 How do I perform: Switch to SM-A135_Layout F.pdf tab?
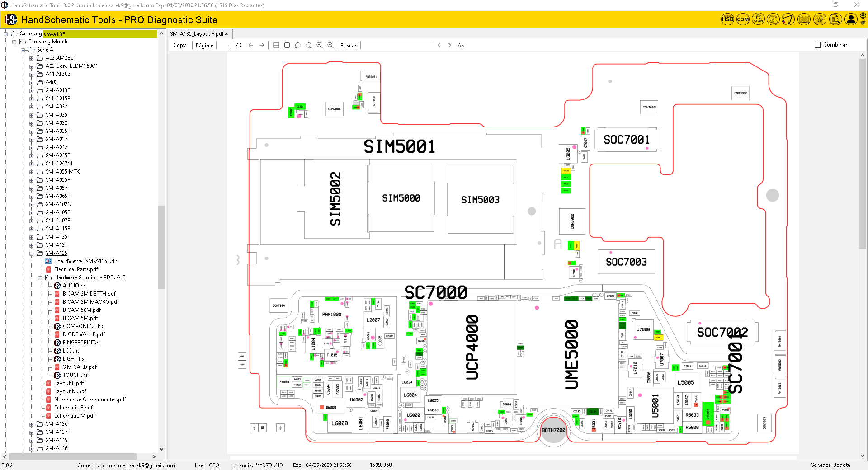pos(197,34)
